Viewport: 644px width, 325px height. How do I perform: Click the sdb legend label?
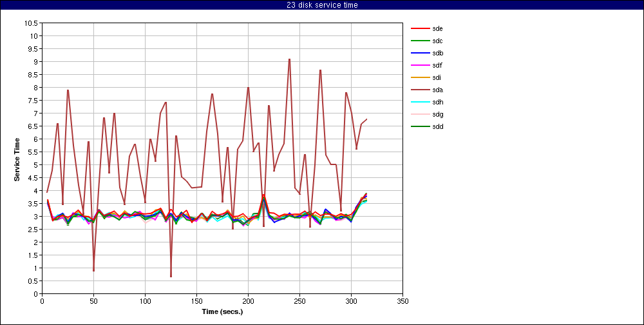coord(437,53)
